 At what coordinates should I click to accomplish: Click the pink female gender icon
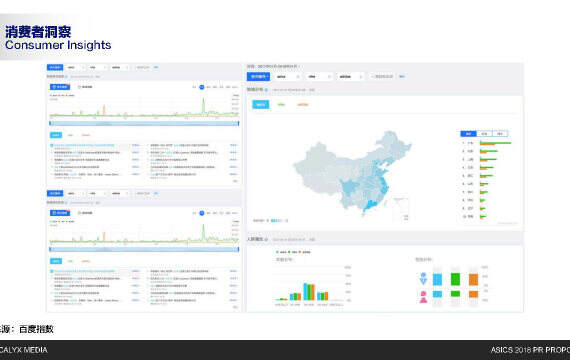coord(423,297)
